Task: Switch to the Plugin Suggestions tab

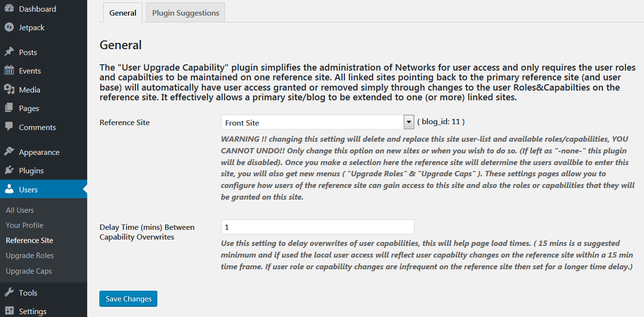Action: (x=186, y=13)
